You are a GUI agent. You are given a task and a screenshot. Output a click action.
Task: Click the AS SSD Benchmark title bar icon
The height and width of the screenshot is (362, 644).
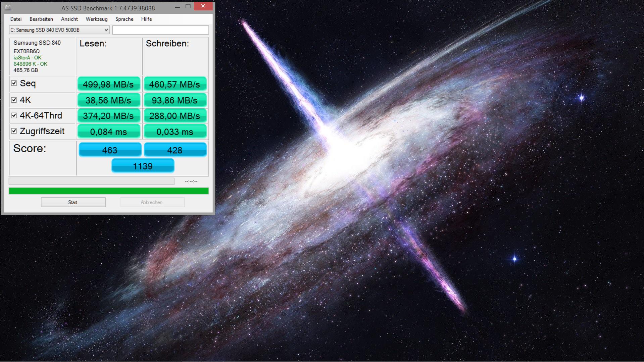(x=8, y=7)
